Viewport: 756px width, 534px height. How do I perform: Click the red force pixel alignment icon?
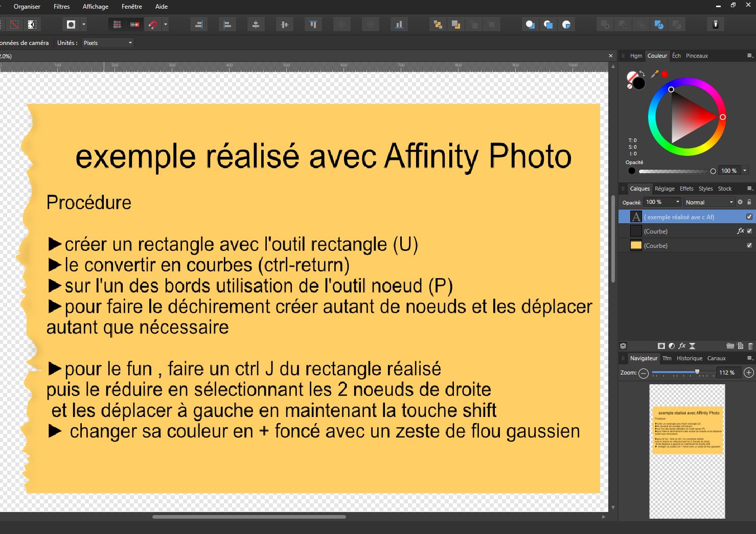coord(134,25)
